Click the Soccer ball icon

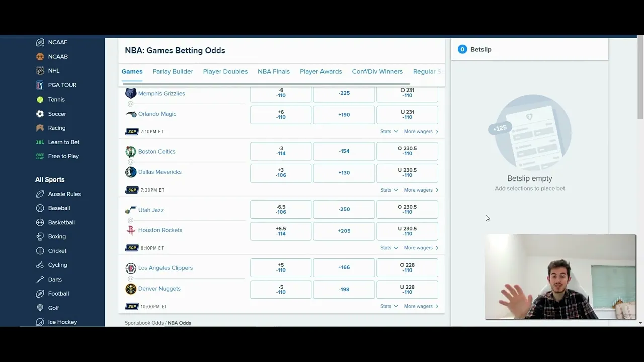click(40, 114)
